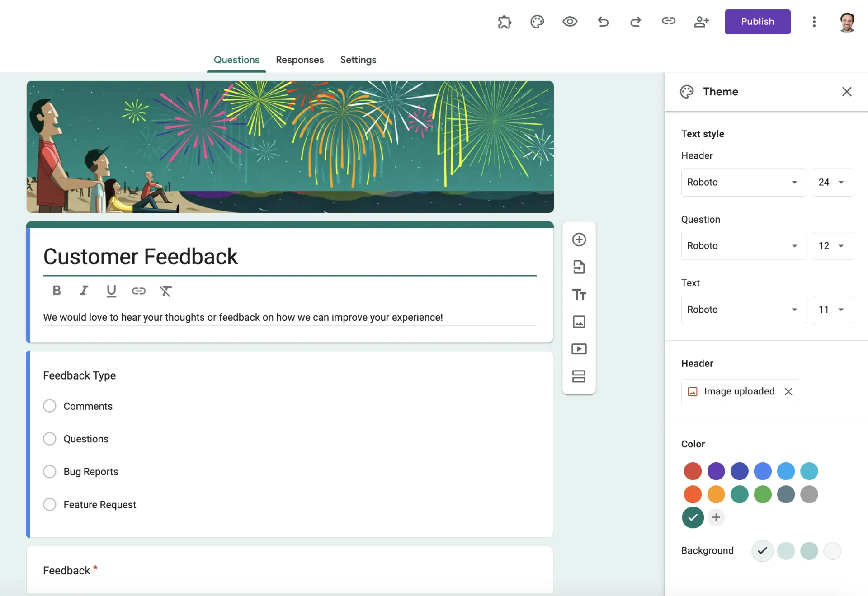
Task: Switch to the Responses tab
Action: tap(300, 60)
